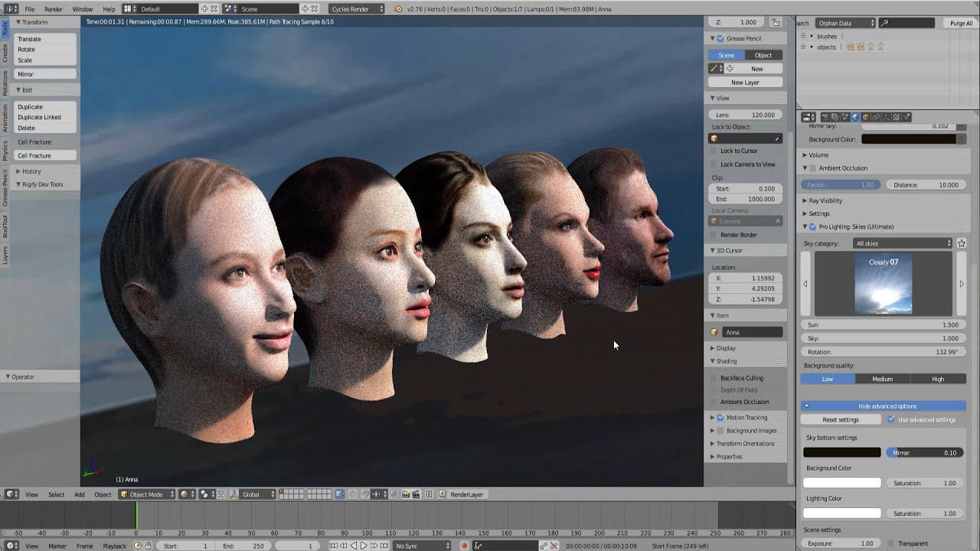Click the OpenGL render image camera icon

coord(407,494)
